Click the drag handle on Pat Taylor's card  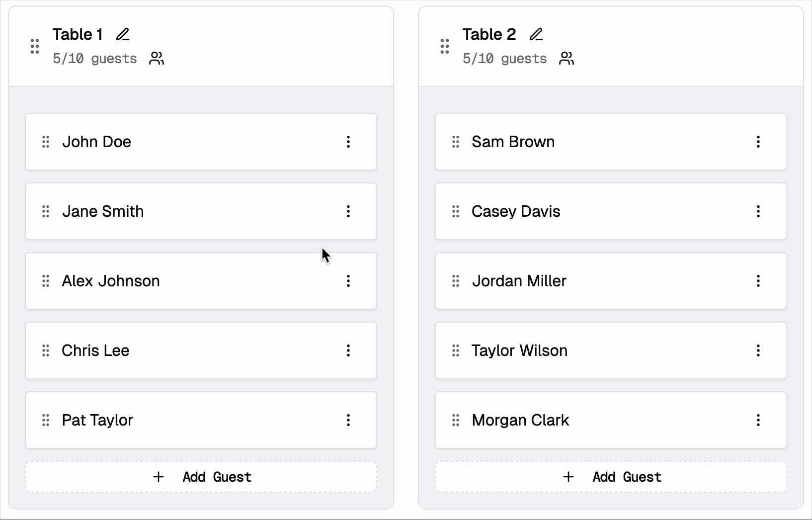tap(45, 420)
